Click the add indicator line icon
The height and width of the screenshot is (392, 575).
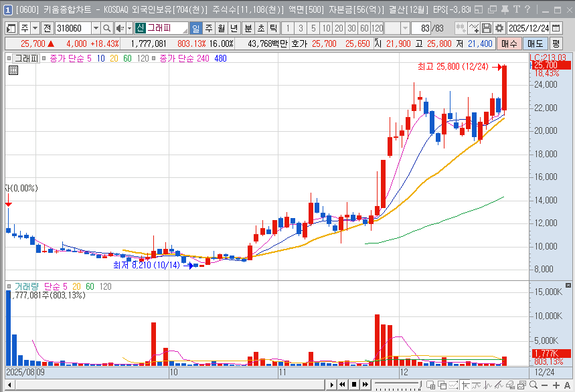pos(474,28)
